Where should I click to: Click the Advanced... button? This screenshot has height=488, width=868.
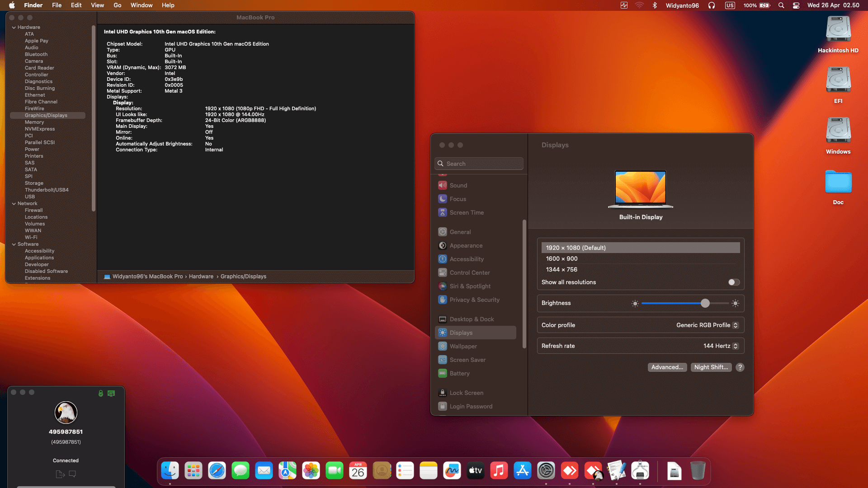(667, 367)
